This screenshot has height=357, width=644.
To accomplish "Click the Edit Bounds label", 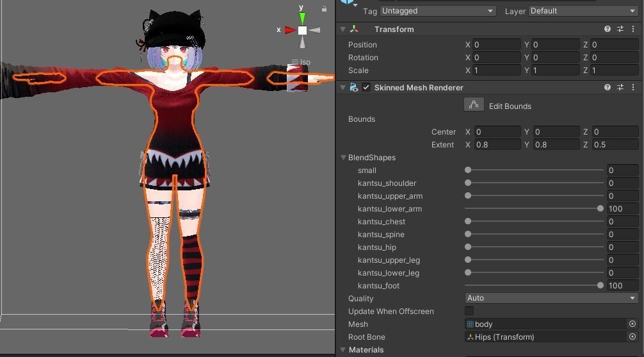I will 510,106.
